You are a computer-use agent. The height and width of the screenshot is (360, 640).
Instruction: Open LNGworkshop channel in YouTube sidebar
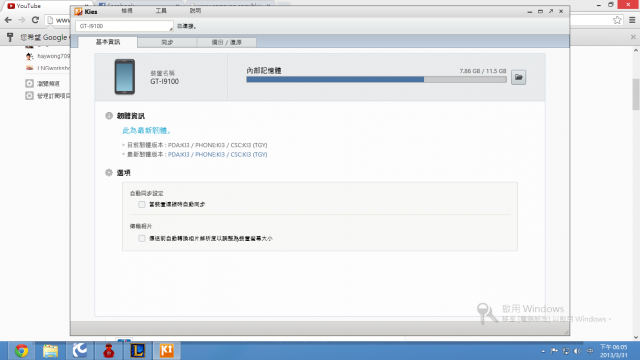[x=48, y=68]
